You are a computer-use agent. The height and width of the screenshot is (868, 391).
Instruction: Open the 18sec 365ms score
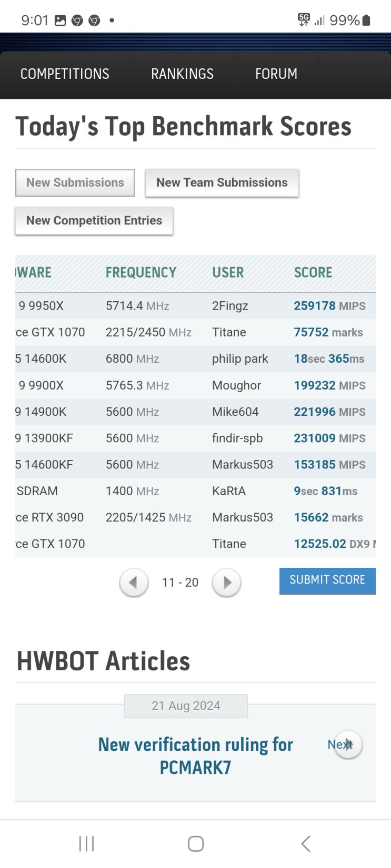tap(329, 359)
